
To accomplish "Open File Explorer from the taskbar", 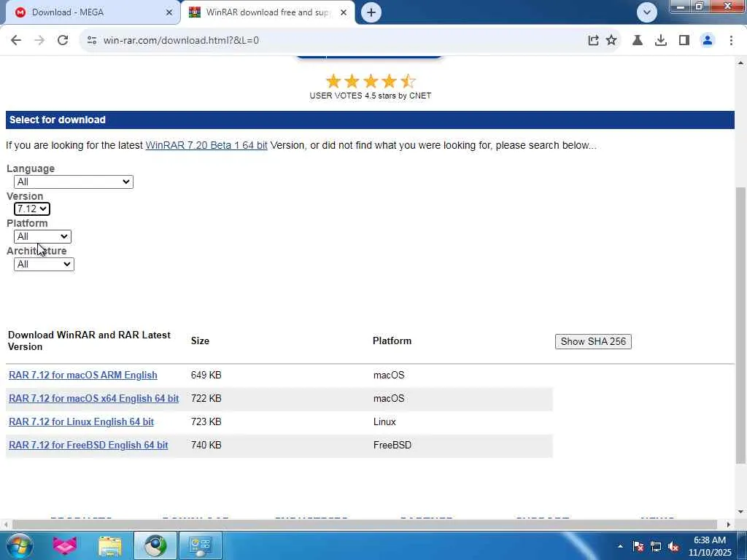I will coord(110,545).
